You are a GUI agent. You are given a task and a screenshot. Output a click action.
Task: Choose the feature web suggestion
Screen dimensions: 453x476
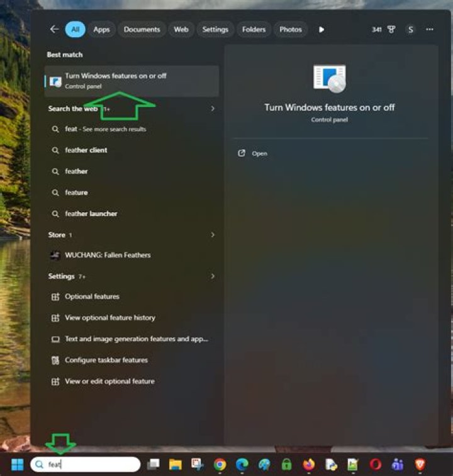(x=131, y=193)
